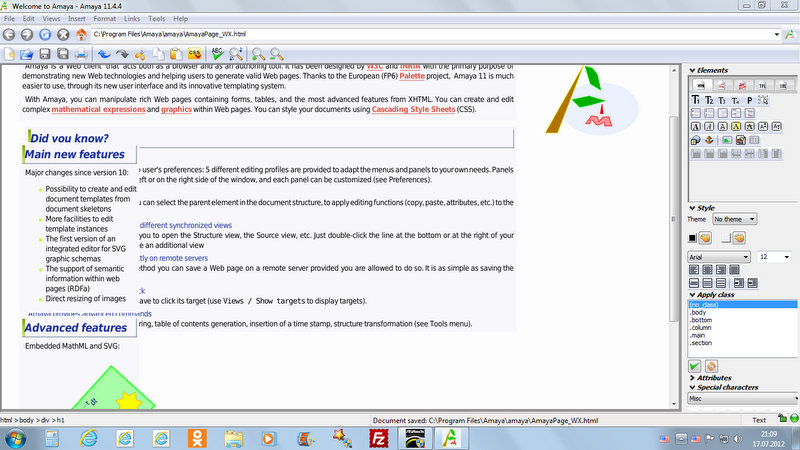Screen dimensions: 800x450
Task: Go forward with the Forward arrow button
Action: tap(27, 34)
